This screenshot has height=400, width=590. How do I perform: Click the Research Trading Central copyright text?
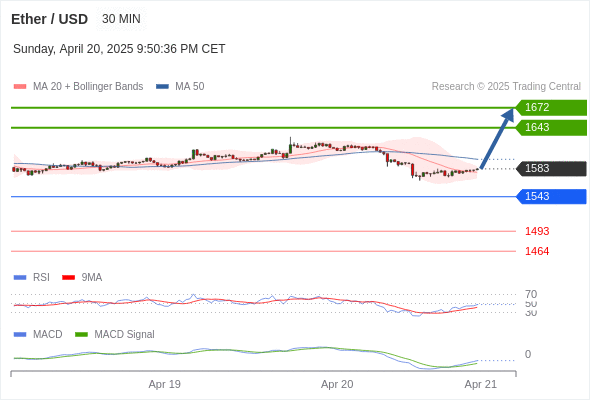coord(506,87)
